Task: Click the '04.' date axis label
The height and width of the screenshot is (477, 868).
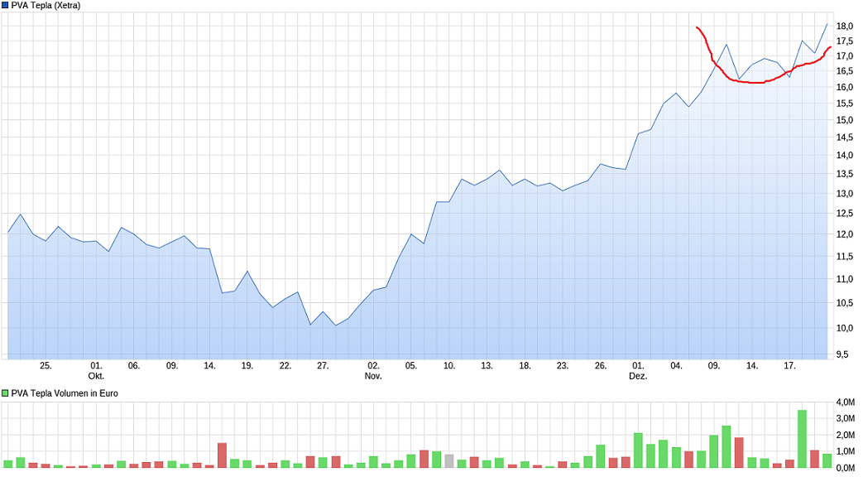Action: click(676, 366)
